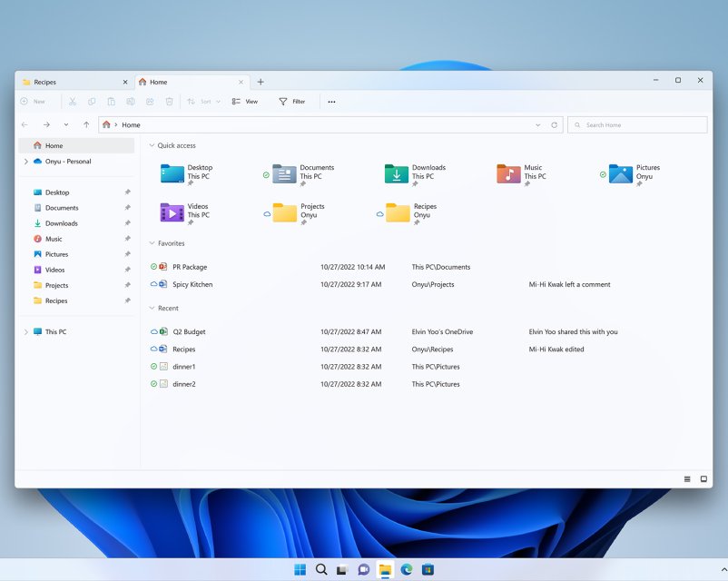Select Documents in the sidebar
728x581 pixels.
coord(76,208)
